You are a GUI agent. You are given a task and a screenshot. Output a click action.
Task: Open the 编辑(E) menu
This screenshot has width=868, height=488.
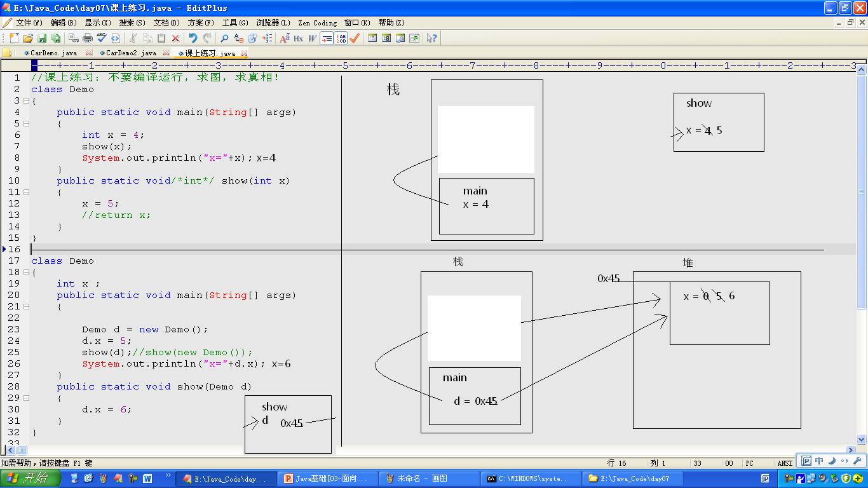[64, 23]
